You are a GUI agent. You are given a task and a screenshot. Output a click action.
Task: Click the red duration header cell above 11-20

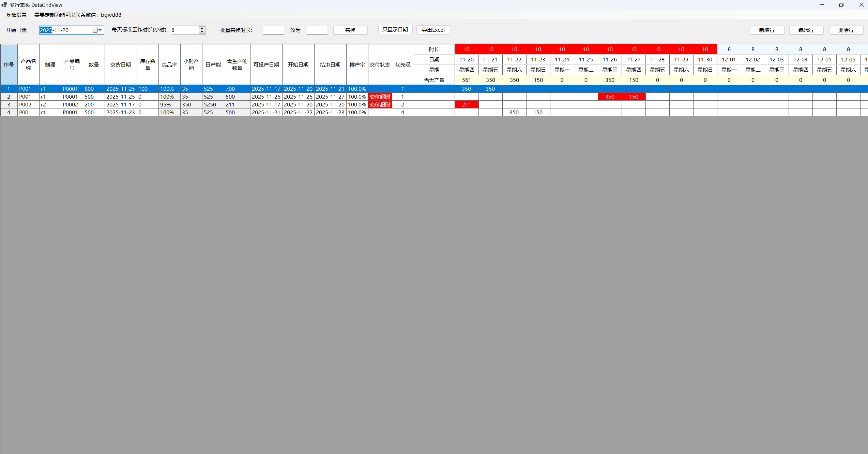tap(466, 49)
